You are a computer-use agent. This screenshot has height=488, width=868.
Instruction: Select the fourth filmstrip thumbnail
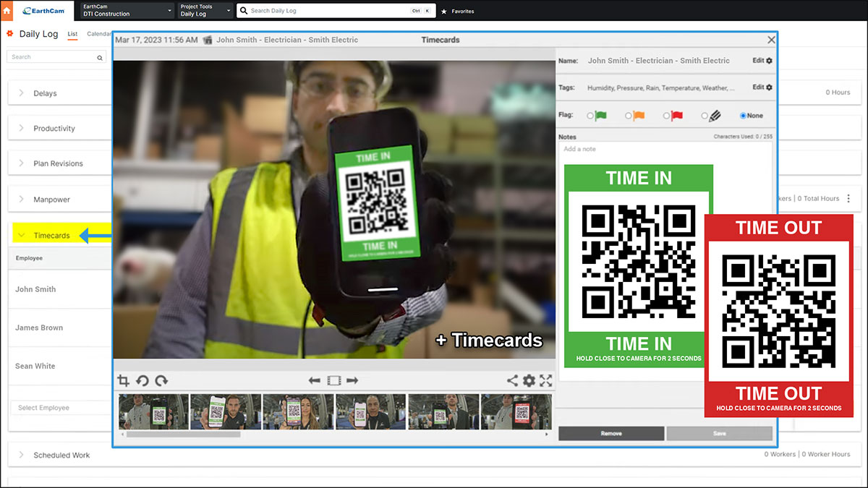(371, 412)
